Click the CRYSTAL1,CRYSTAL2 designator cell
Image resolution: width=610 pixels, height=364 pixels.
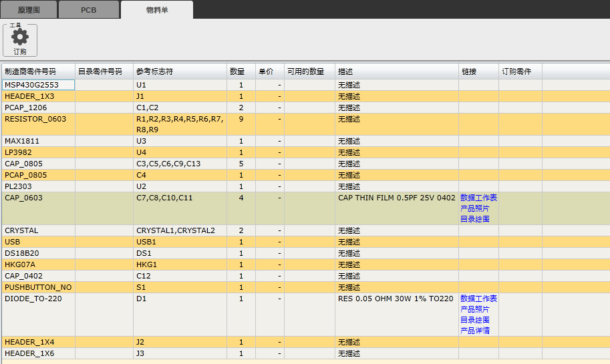180,230
